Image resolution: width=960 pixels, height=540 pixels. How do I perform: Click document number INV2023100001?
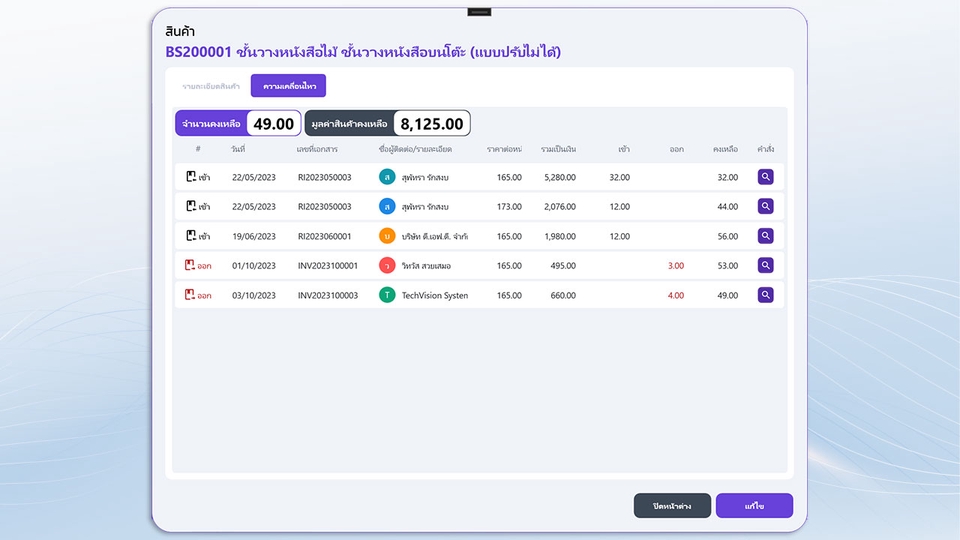pos(328,266)
